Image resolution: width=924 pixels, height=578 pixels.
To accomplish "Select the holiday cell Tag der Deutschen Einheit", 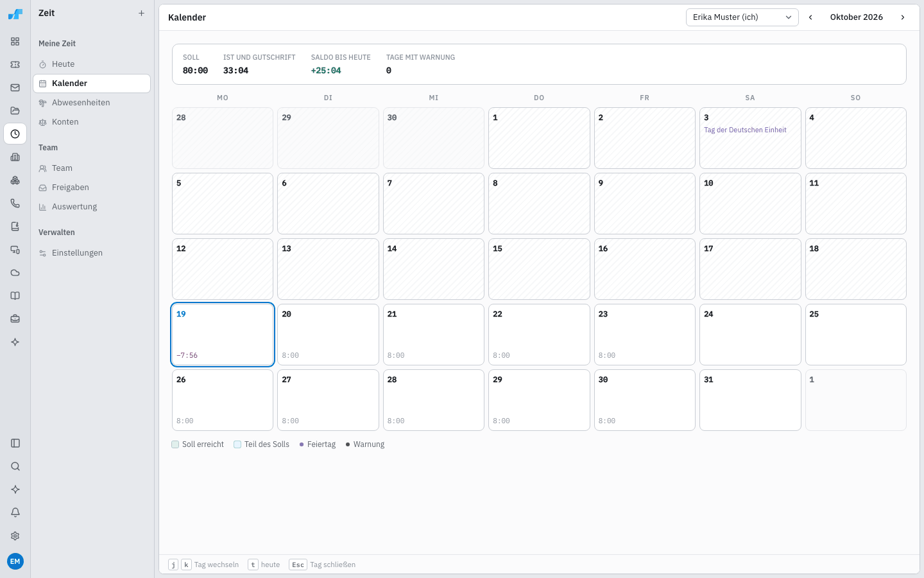I will tap(750, 138).
